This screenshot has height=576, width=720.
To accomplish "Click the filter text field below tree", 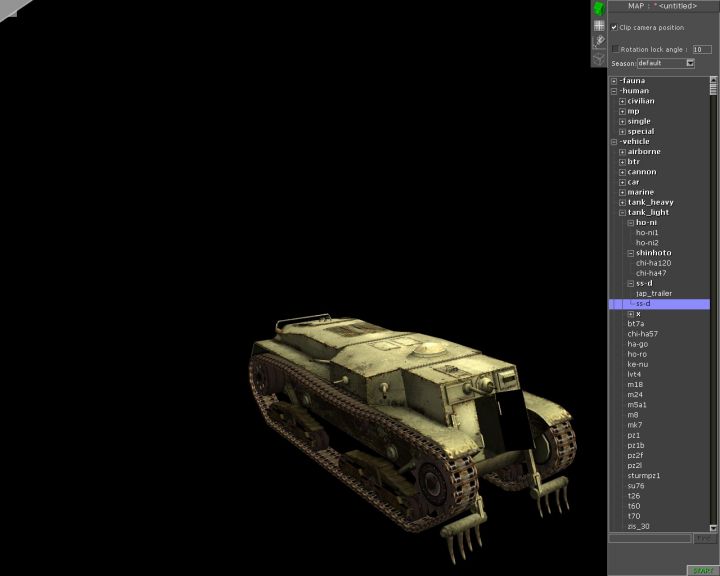I will pos(650,538).
